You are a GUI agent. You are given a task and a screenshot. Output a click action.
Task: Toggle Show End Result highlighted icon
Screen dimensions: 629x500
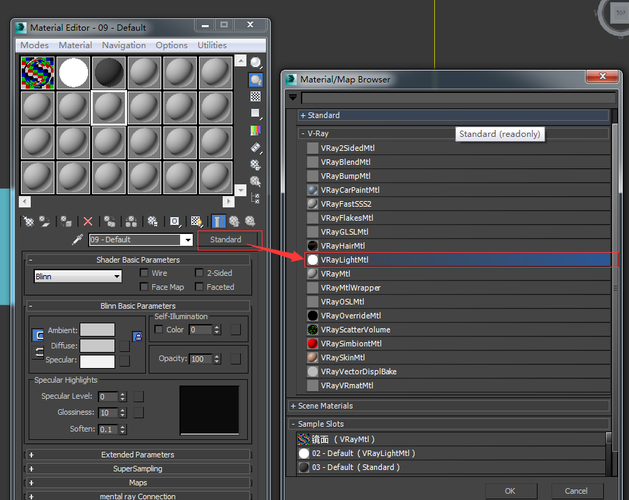click(217, 221)
